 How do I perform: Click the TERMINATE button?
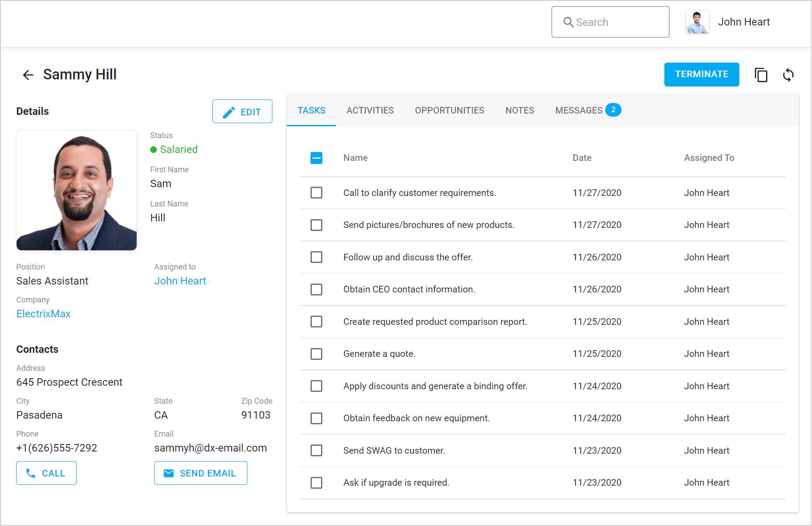click(701, 75)
